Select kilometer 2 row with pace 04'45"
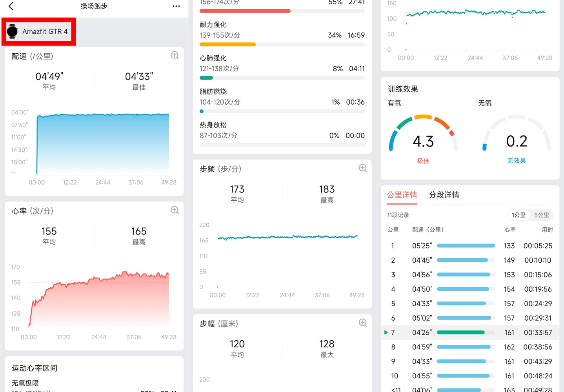Viewport: 564px width, 392px height. point(470,260)
